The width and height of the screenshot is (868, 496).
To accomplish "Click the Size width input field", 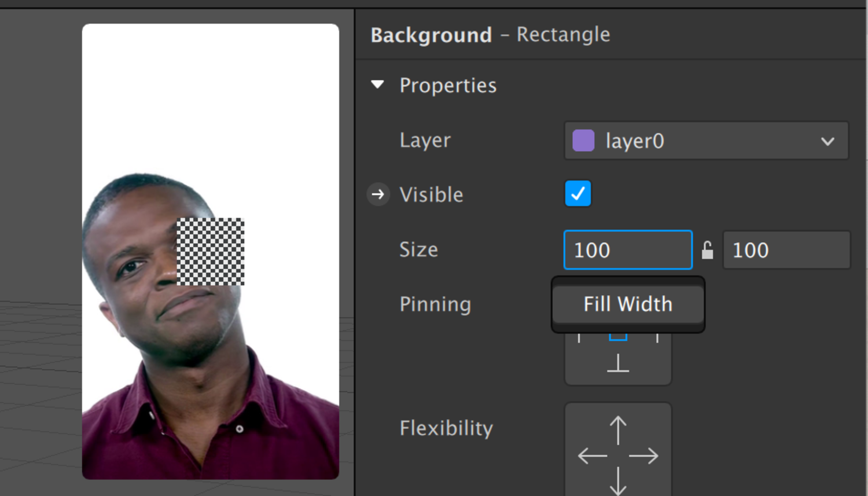I will pos(627,250).
